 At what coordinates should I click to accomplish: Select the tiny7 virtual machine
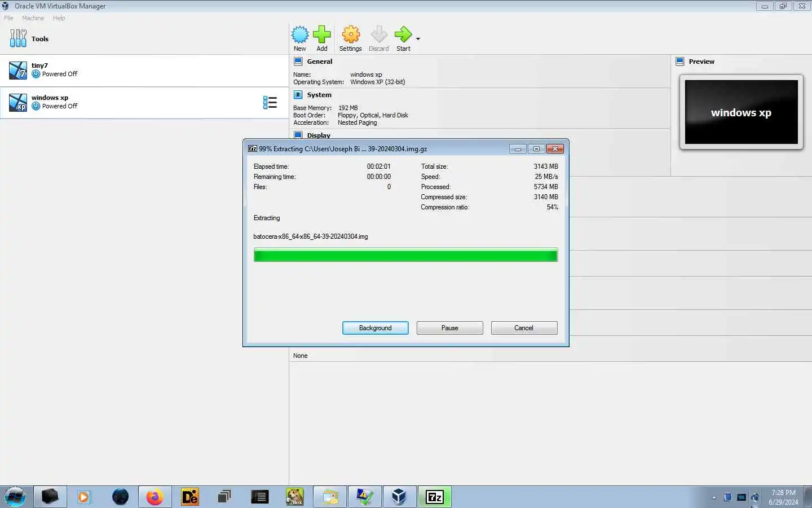[144, 71]
